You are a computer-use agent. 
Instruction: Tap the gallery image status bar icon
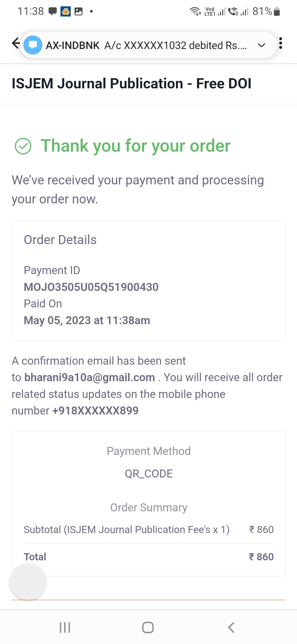[x=79, y=12]
